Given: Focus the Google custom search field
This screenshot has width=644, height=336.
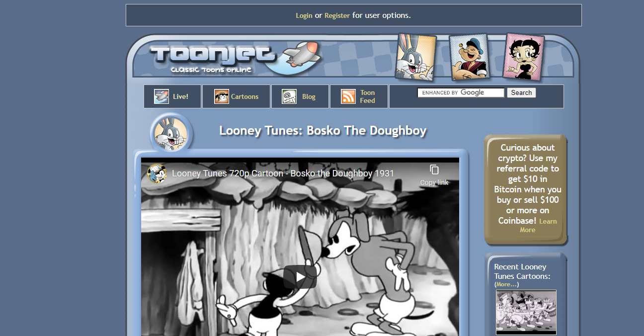Looking at the screenshot, I should coord(461,92).
